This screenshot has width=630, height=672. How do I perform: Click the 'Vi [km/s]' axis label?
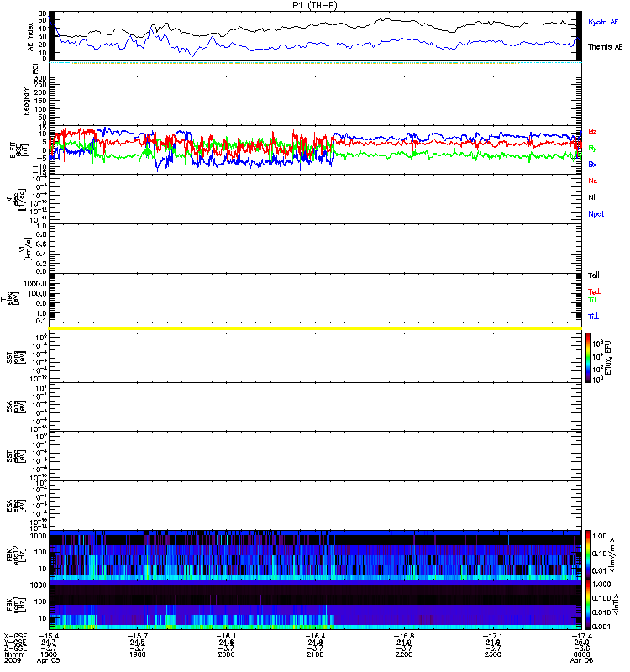coord(28,249)
